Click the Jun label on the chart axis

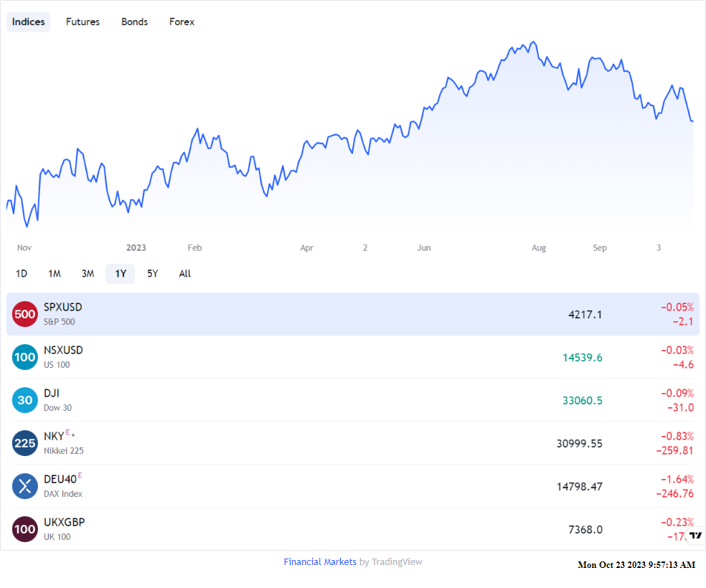pos(424,248)
